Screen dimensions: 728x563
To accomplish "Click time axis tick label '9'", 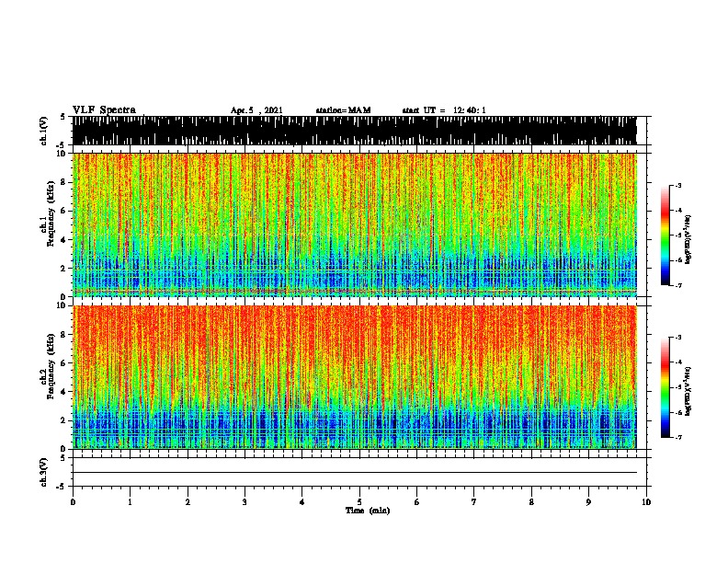I will (588, 502).
